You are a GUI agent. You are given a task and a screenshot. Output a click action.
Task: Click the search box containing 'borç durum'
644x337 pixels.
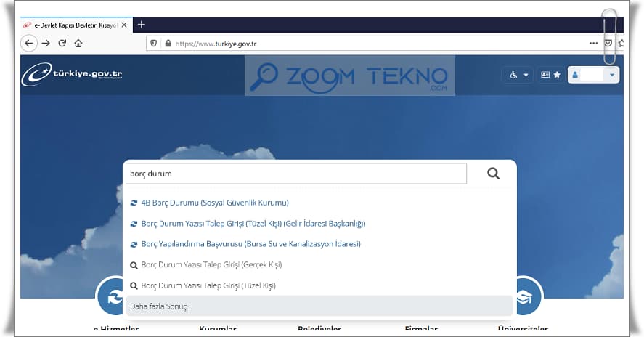296,174
